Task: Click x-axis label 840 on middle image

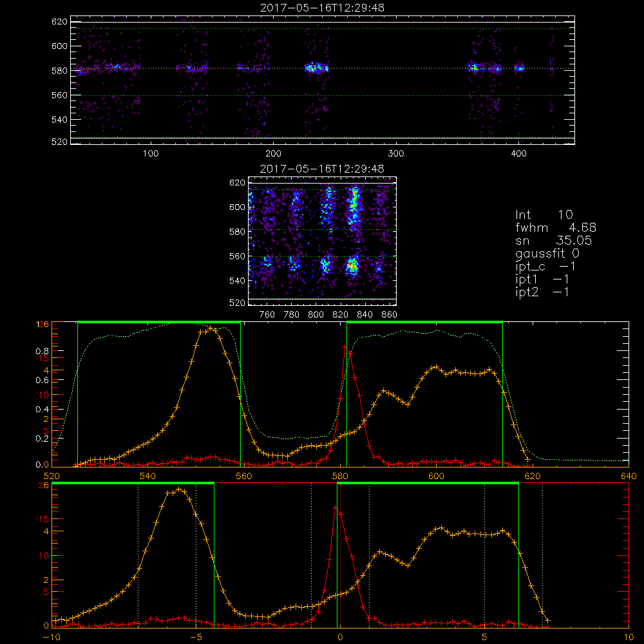Action: (365, 315)
